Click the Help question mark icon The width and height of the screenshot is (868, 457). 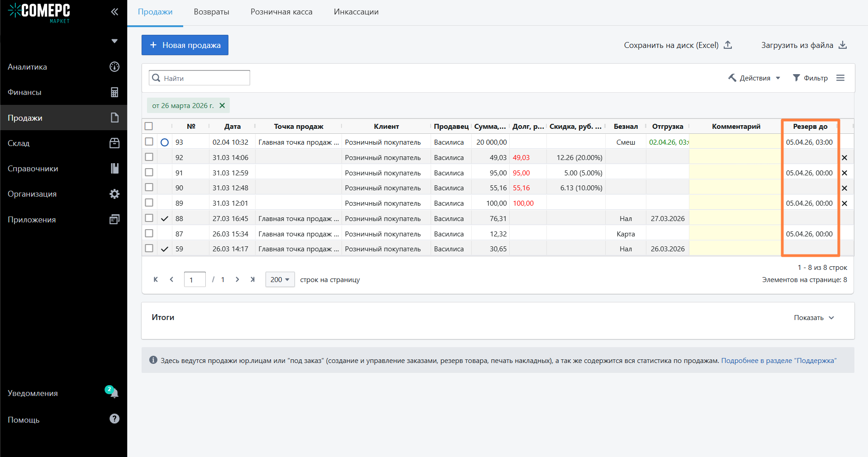(114, 419)
